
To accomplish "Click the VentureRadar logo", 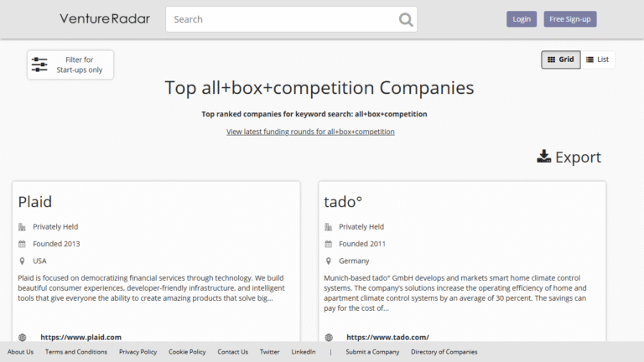I will click(105, 18).
